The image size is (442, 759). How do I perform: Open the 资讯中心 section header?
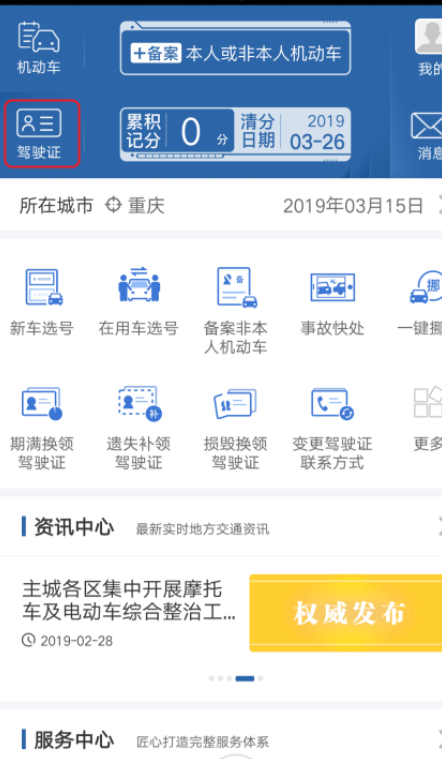[74, 527]
